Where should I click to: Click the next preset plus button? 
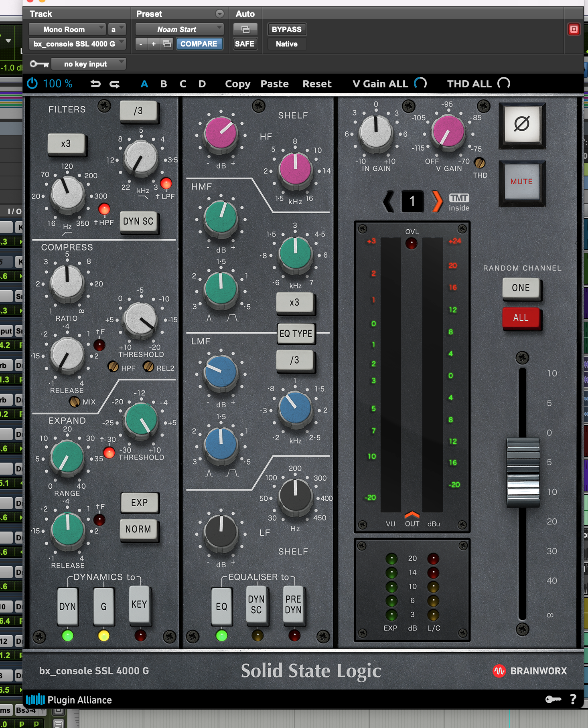tap(154, 44)
